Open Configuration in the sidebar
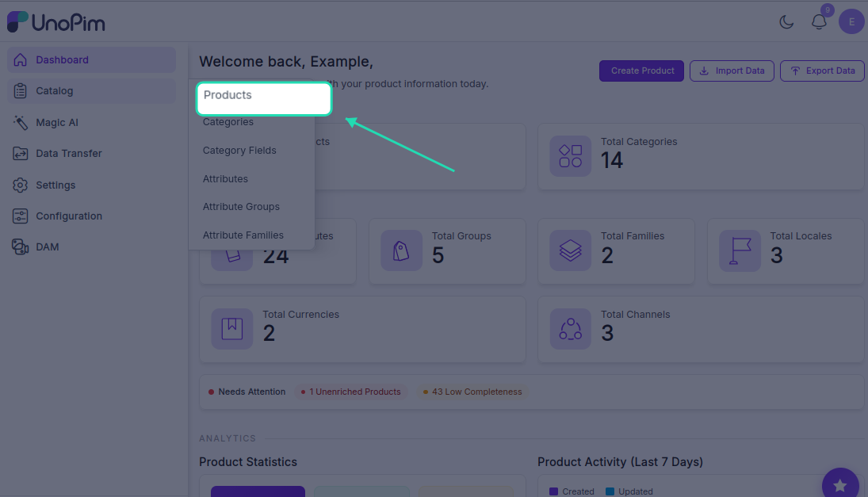The height and width of the screenshot is (497, 868). tap(91, 216)
